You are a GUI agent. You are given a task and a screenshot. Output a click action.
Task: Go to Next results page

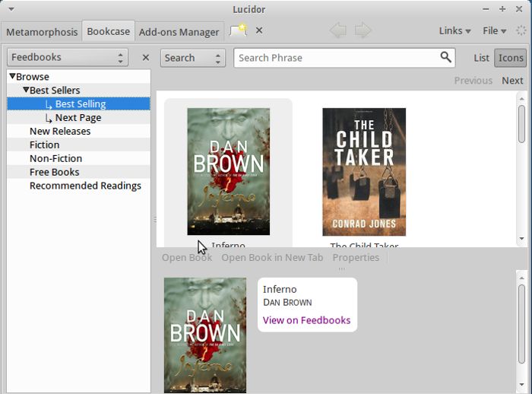click(512, 81)
